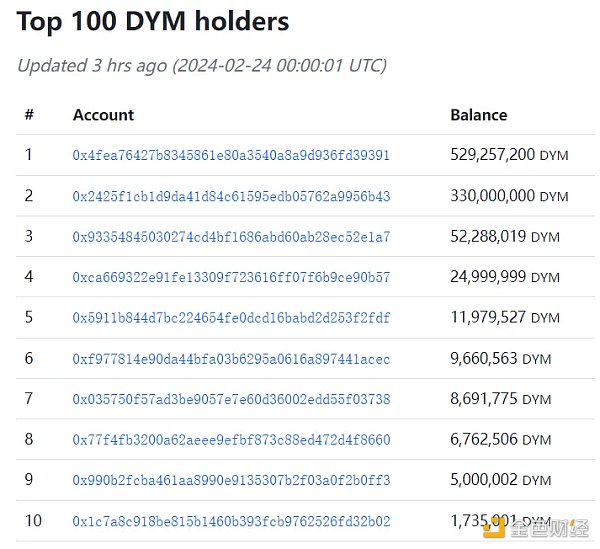Click the Updated 3 hrs ago timestamp
The height and width of the screenshot is (549, 600).
[201, 66]
